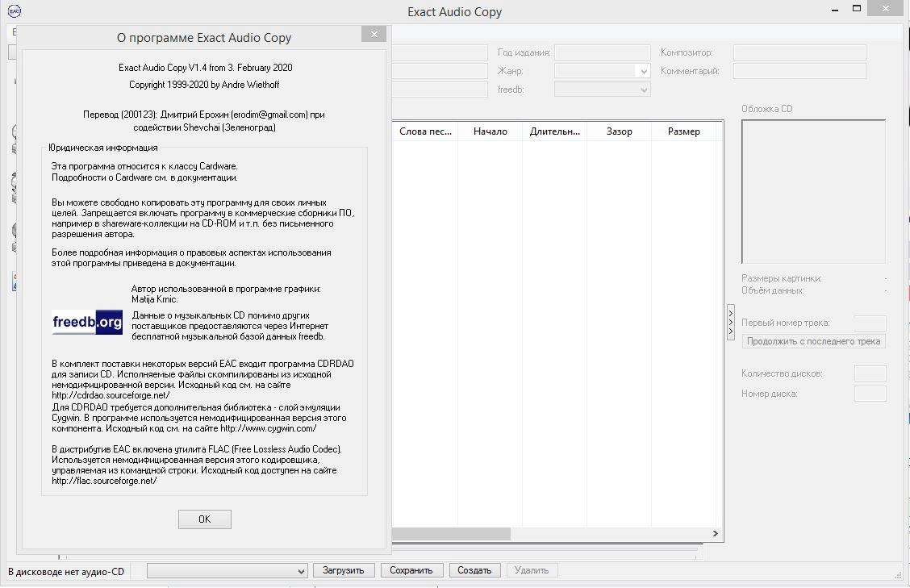Minimize the Exact Audio Copy window
The width and height of the screenshot is (910, 588).
(x=834, y=10)
